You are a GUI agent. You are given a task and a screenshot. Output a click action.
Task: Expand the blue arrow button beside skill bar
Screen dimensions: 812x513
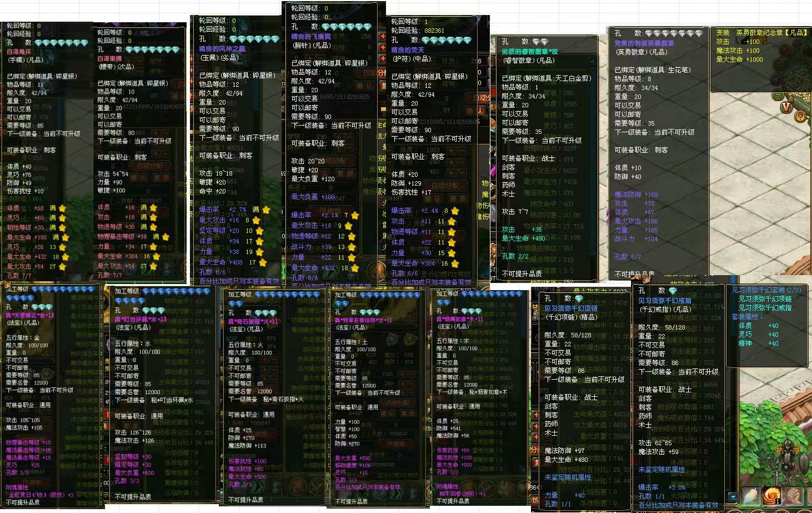(x=733, y=497)
